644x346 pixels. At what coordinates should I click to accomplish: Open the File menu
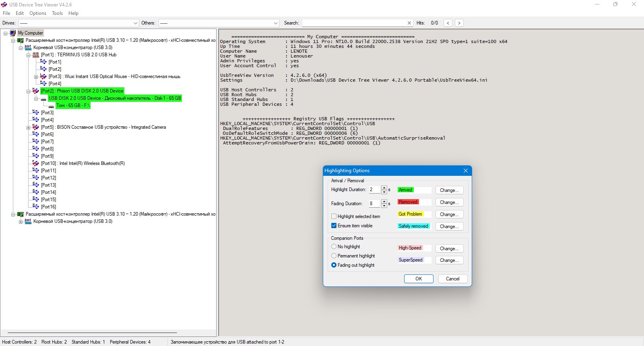click(x=6, y=13)
